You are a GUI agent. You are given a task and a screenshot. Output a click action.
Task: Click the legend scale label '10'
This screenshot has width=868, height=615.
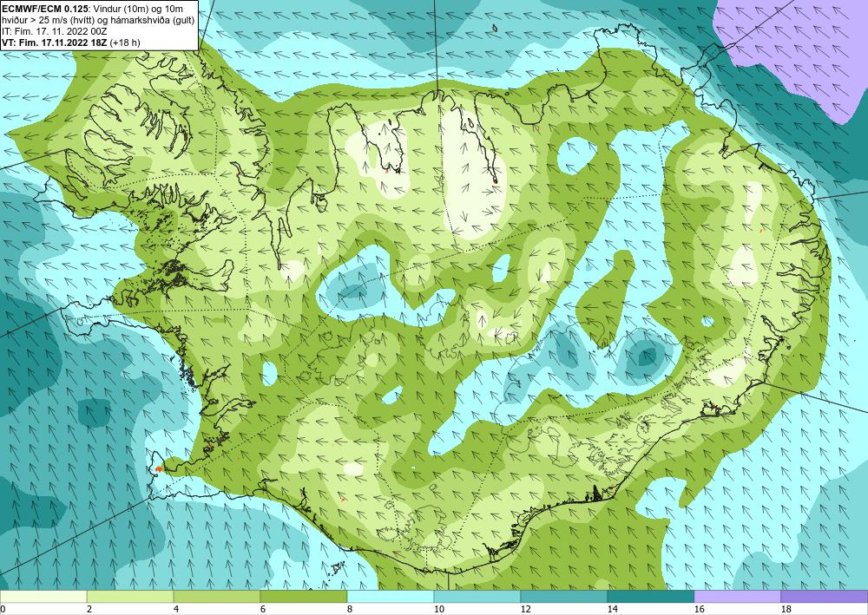tap(438, 609)
